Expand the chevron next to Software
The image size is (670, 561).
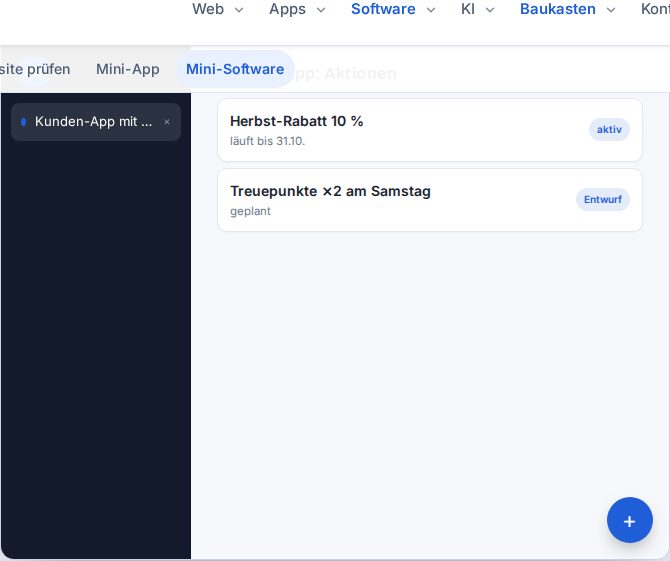click(431, 10)
